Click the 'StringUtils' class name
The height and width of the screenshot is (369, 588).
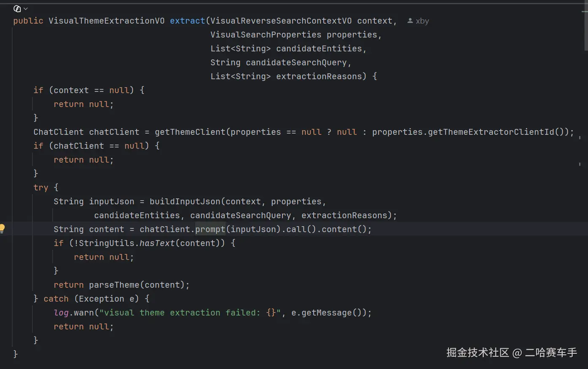107,243
